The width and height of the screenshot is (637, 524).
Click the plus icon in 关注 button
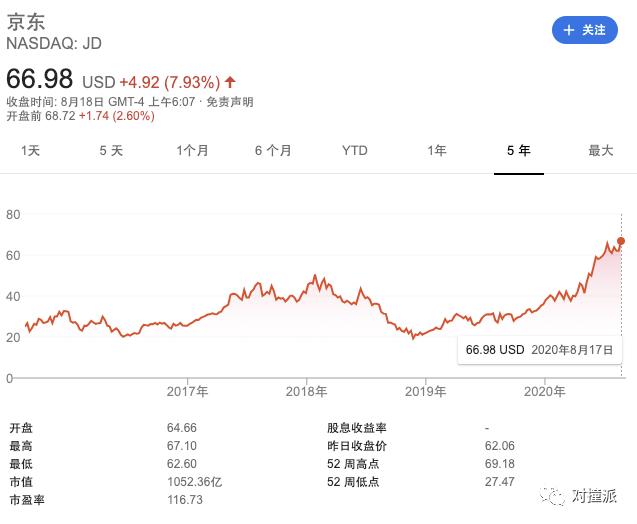[x=569, y=30]
